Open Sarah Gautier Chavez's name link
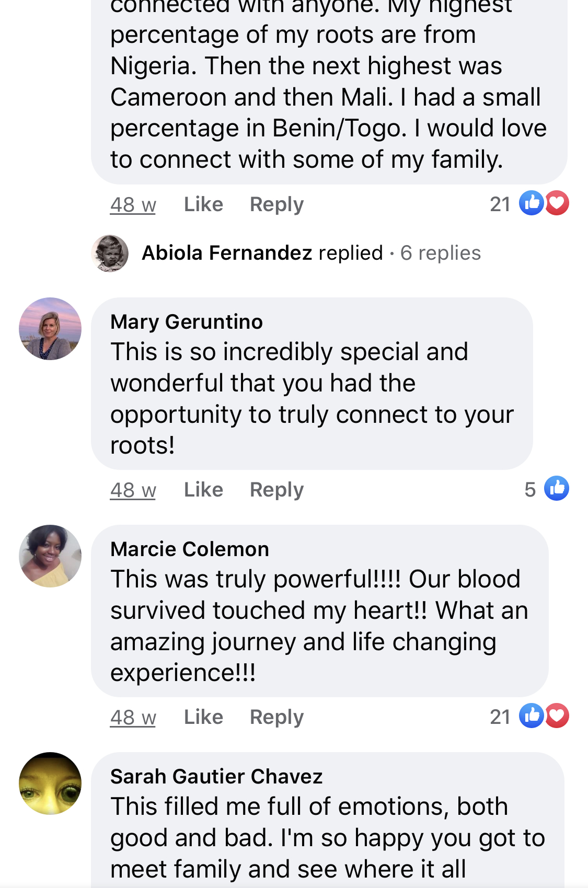Viewport: 588px width, 888px height. coord(216,777)
